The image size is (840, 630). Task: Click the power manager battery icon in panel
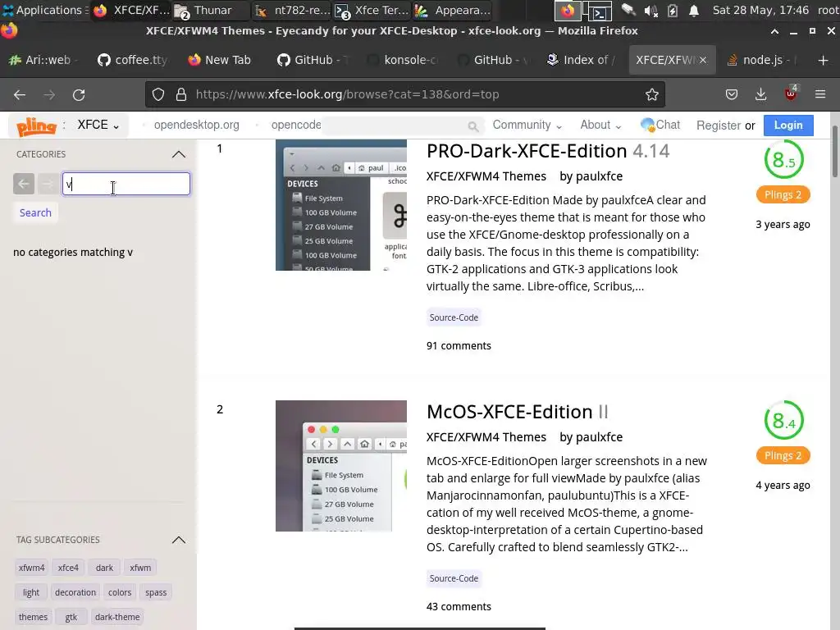pos(673,10)
